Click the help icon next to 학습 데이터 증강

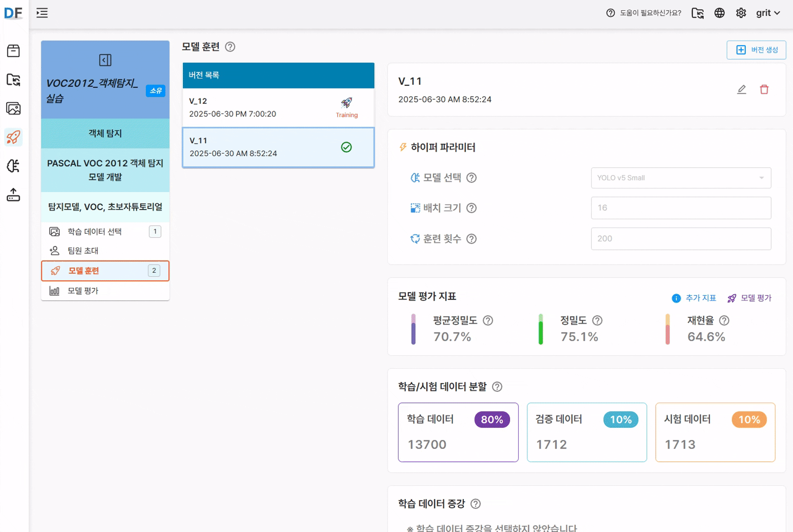[x=475, y=504]
